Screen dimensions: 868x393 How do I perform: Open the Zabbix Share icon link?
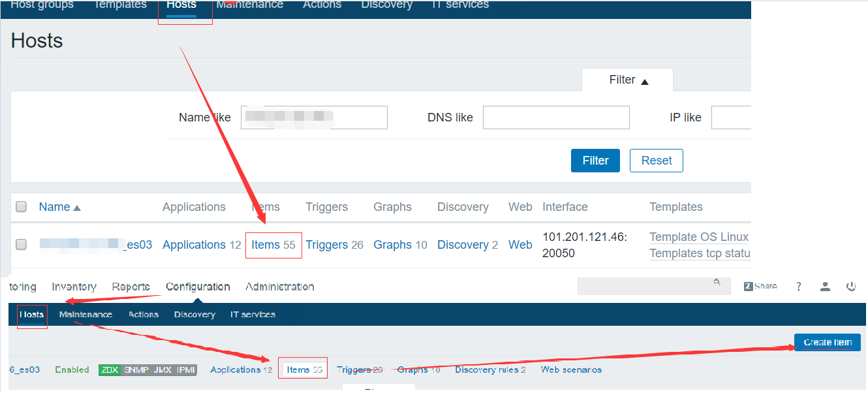[x=760, y=286]
